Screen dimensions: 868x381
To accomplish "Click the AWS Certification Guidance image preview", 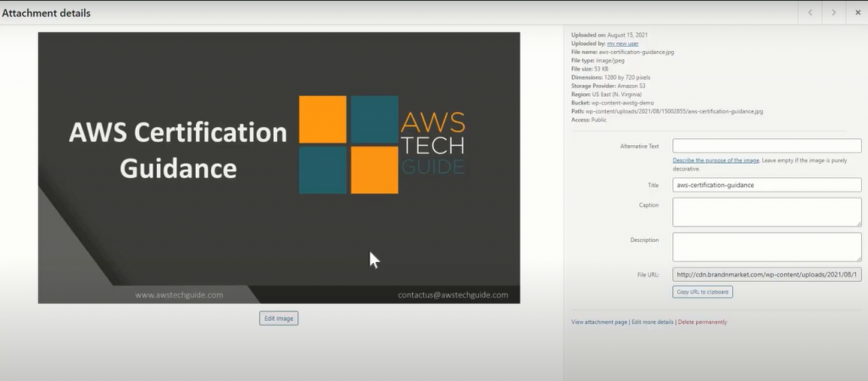I will click(279, 168).
